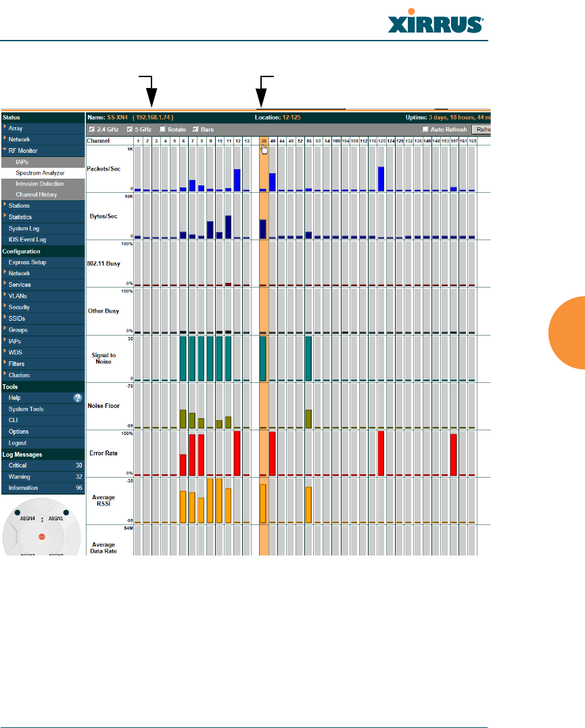Click the IP address 192.168.1.74
Image resolution: width=585 pixels, height=728 pixels.
tap(153, 118)
